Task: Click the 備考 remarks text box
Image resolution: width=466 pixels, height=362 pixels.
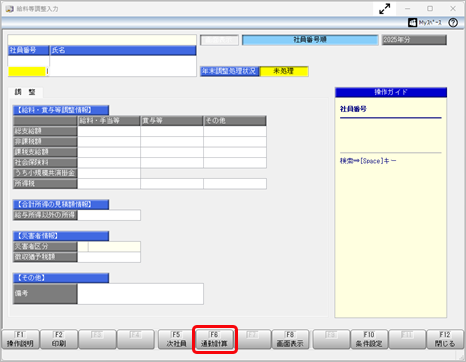Action: [140, 294]
